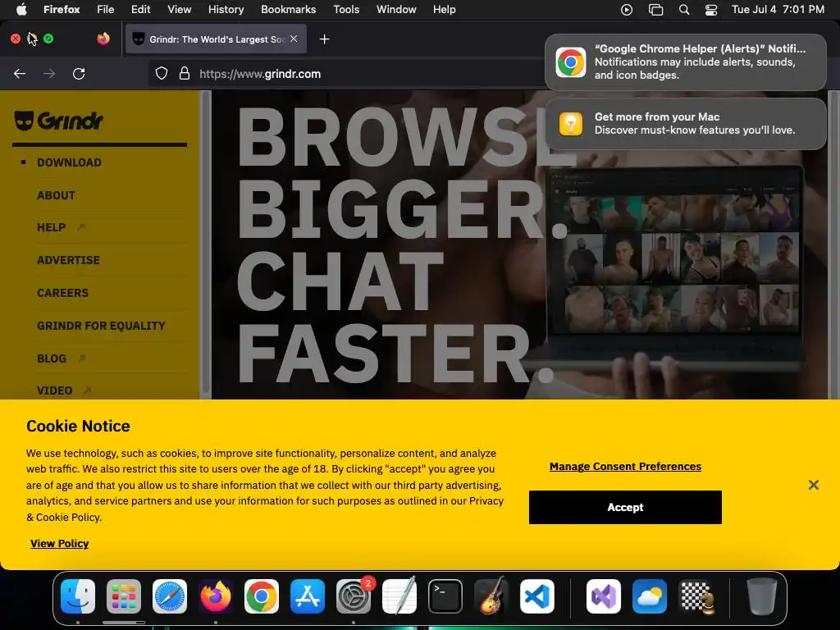Open the Help menu
Image resolution: width=840 pixels, height=630 pixels.
tap(444, 10)
